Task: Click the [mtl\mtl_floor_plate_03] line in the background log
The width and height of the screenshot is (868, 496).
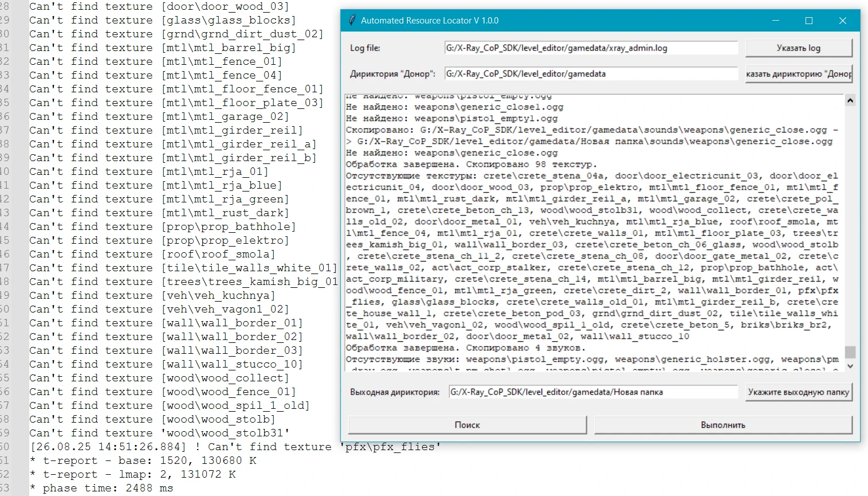Action: [176, 103]
